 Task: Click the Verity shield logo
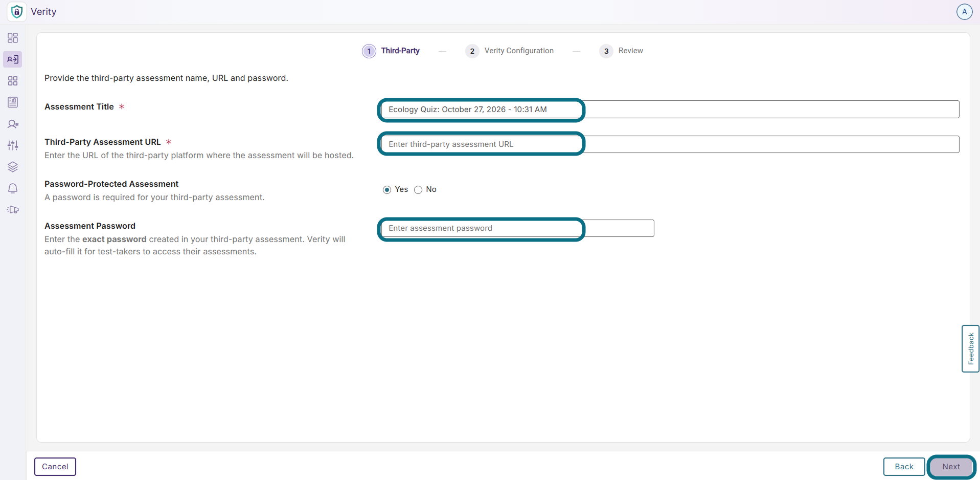point(17,11)
